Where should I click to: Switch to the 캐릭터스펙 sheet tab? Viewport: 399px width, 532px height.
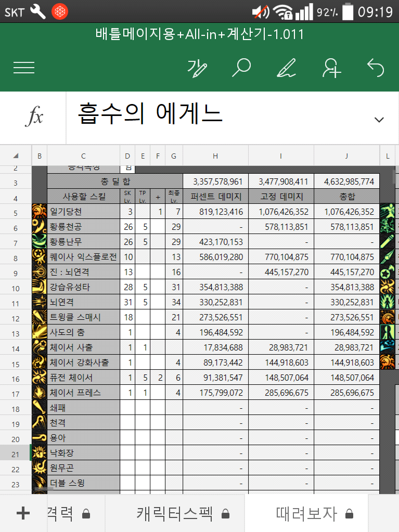click(x=175, y=514)
